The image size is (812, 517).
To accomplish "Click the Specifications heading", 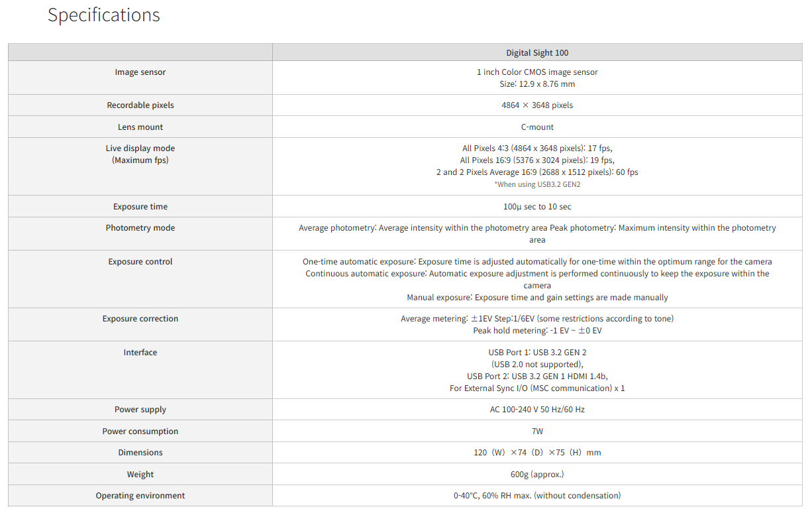I will tap(104, 15).
